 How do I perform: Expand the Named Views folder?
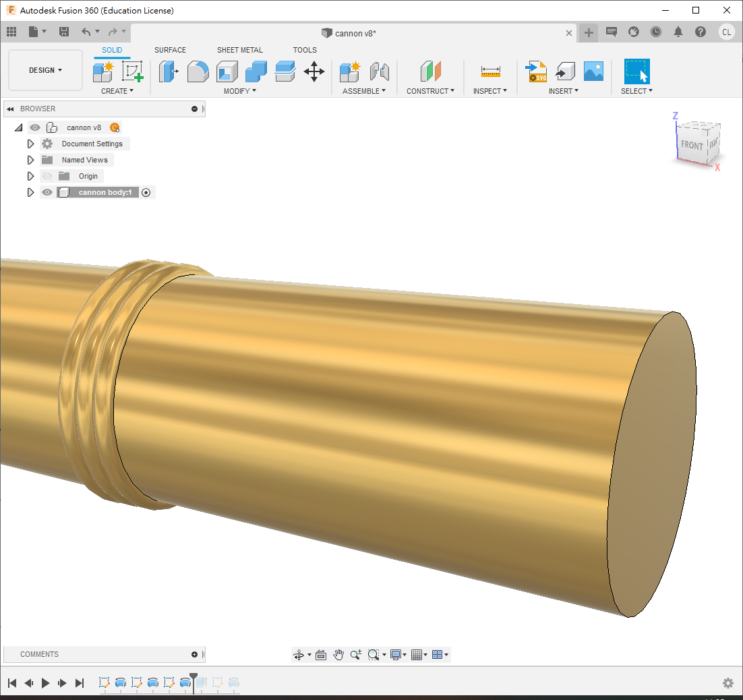[x=30, y=160]
